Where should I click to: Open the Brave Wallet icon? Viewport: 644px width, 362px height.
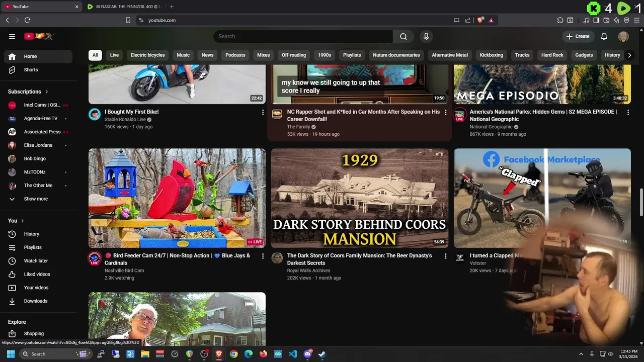[606, 20]
